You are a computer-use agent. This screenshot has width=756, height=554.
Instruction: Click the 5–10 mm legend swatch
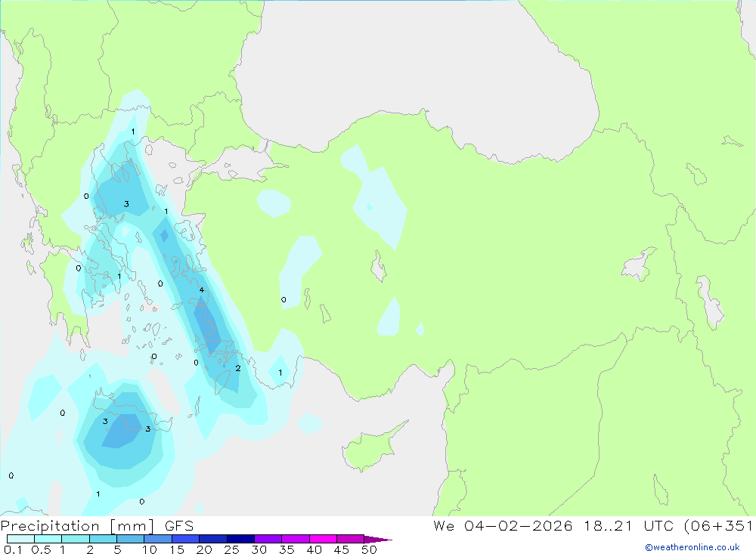131,539
